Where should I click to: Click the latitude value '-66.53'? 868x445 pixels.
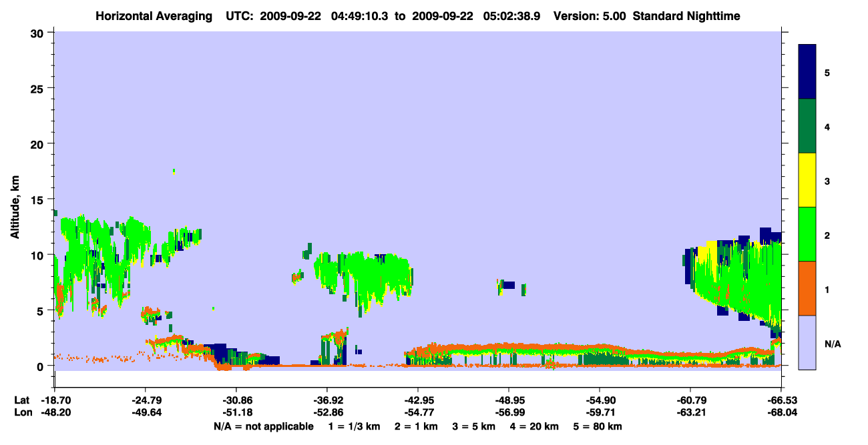pyautogui.click(x=781, y=400)
